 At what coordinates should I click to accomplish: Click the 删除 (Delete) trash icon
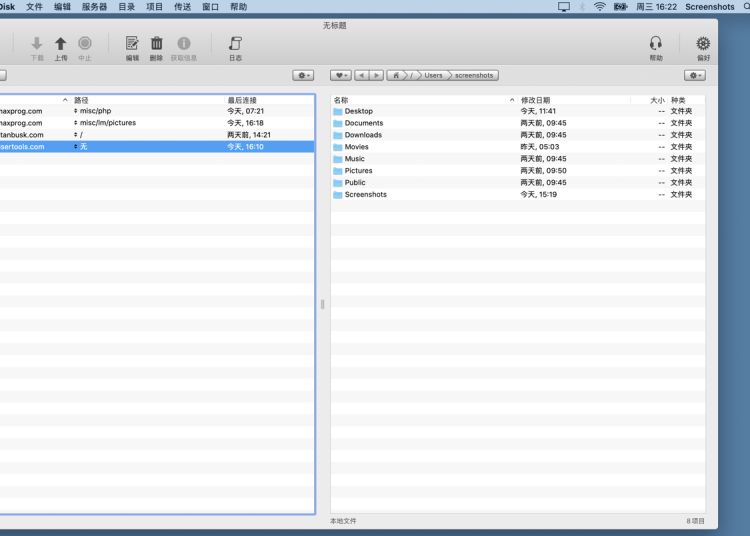pos(157,44)
